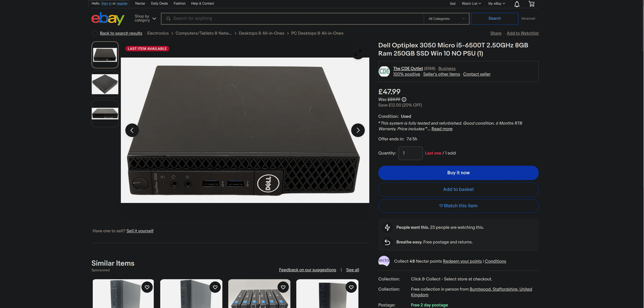This screenshot has width=644, height=308.
Task: Favorite the second similar item heart
Action: [215, 287]
